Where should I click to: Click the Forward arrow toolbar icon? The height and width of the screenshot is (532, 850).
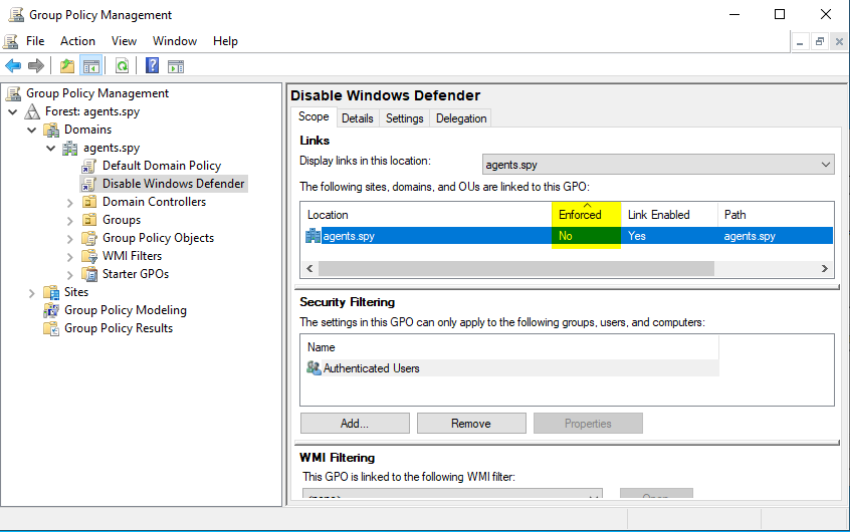coord(36,66)
